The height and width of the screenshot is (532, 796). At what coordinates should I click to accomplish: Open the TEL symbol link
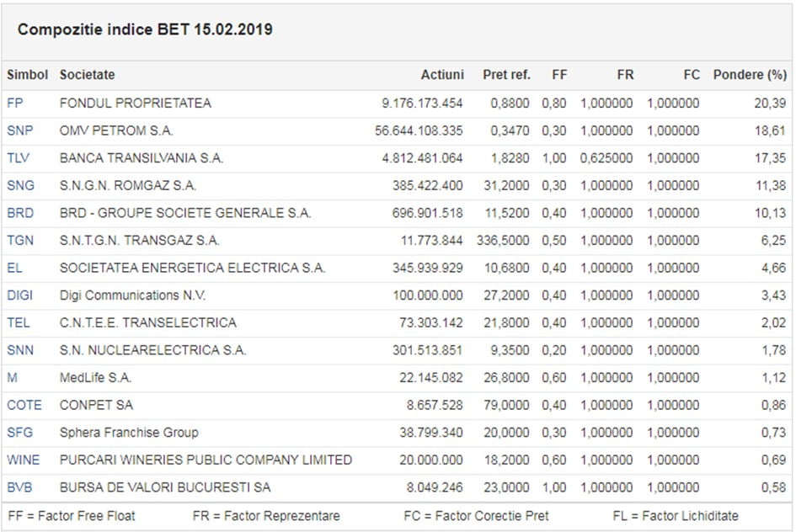click(19, 322)
